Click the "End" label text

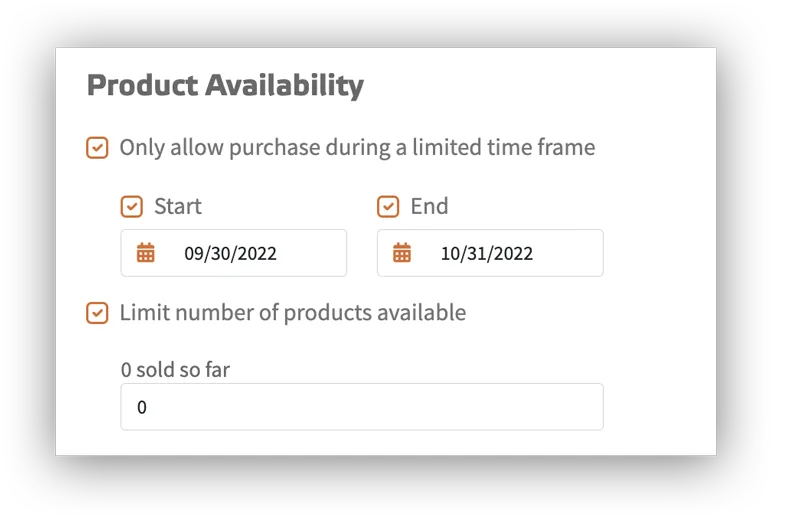[x=429, y=207]
